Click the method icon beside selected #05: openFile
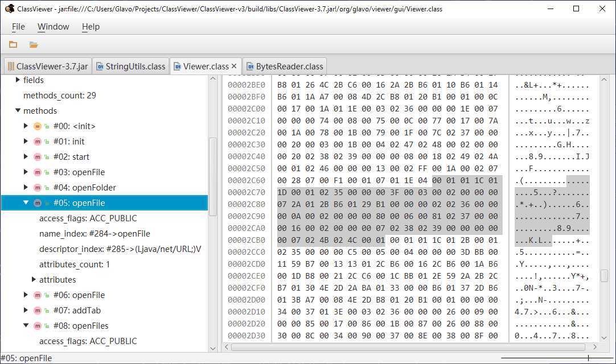 (x=38, y=202)
